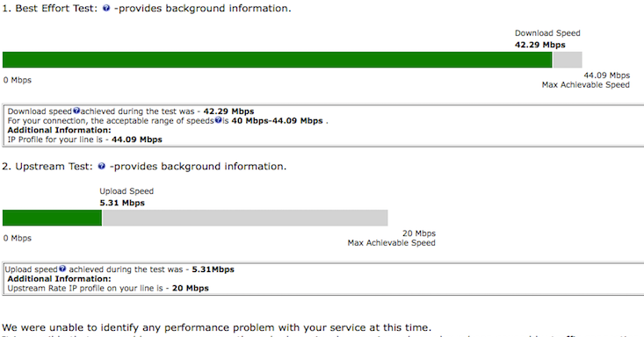
Task: Click '5.31 Mbps' under Upload Speed label
Action: [x=122, y=203]
